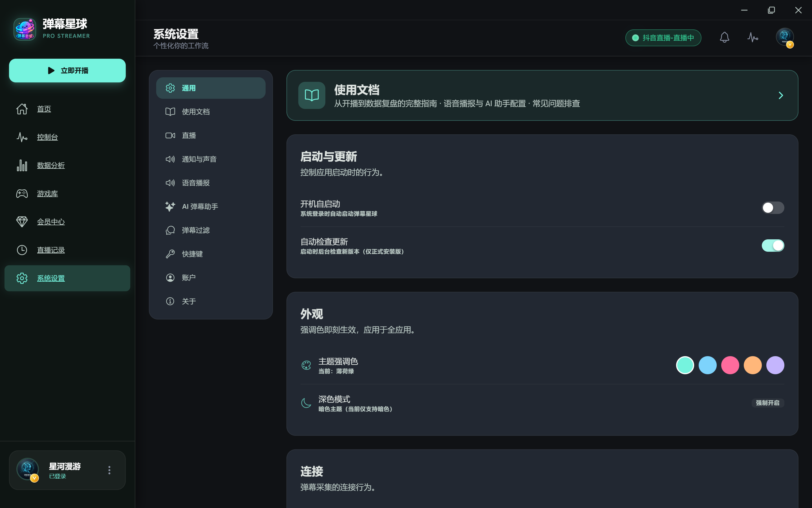Screen dimensions: 812x508
Task: Click the gear icon beside 系统设置
Action: (x=22, y=278)
